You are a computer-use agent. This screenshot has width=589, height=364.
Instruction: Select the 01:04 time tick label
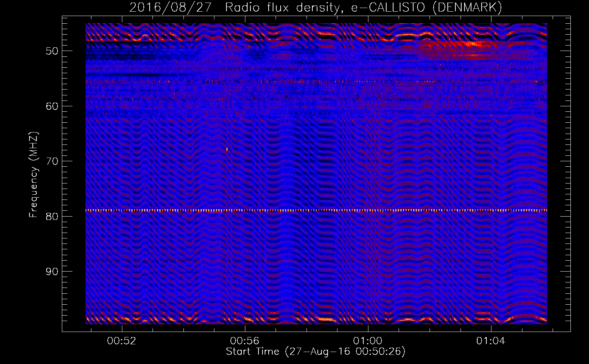(x=491, y=341)
